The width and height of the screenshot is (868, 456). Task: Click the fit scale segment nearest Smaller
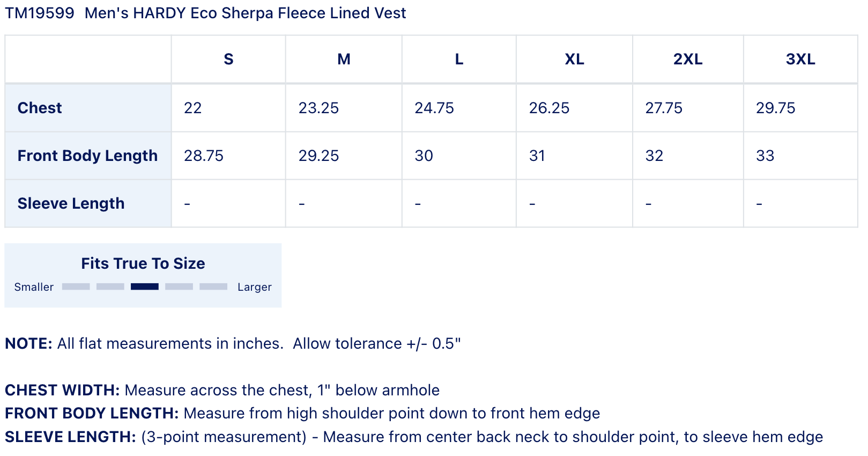coord(76,286)
